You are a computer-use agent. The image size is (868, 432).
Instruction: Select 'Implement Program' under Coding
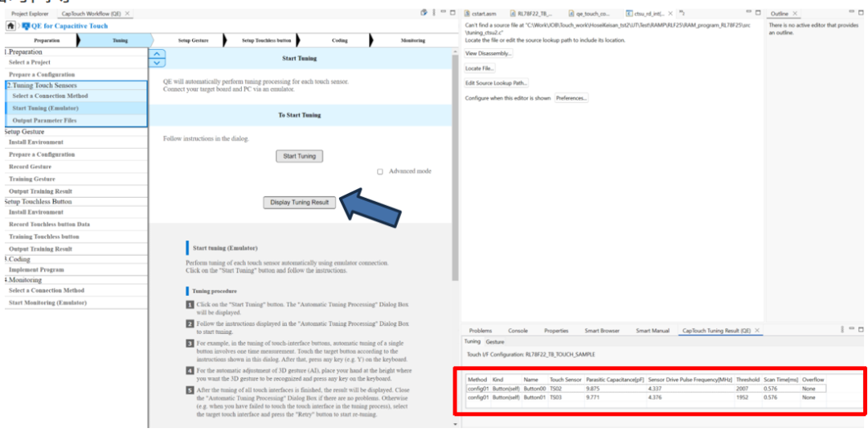coord(76,269)
